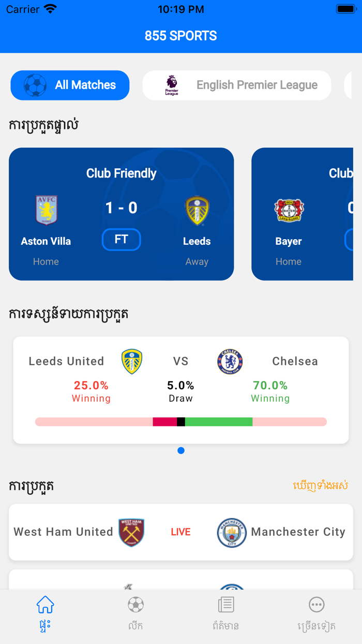Tap the red LIVE match label

180,532
